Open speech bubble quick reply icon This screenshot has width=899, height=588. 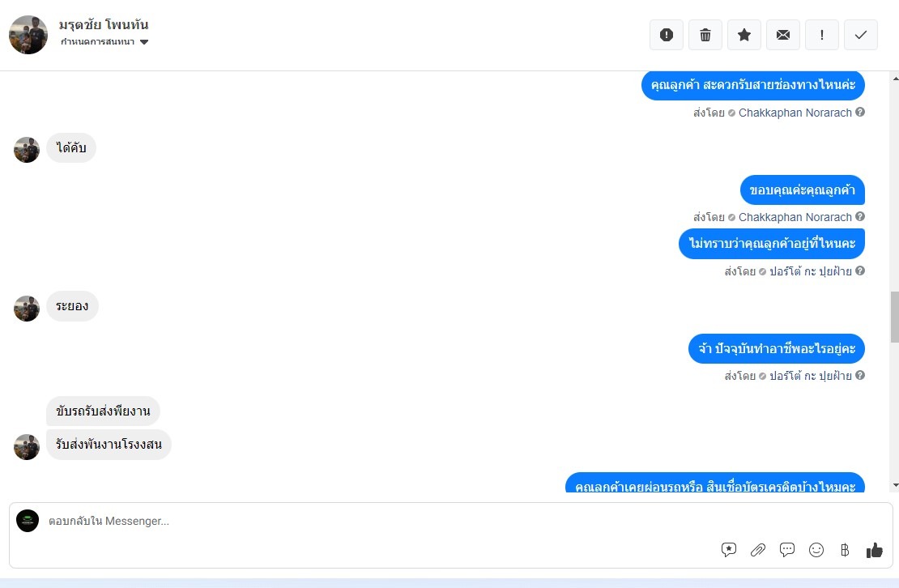pyautogui.click(x=787, y=550)
